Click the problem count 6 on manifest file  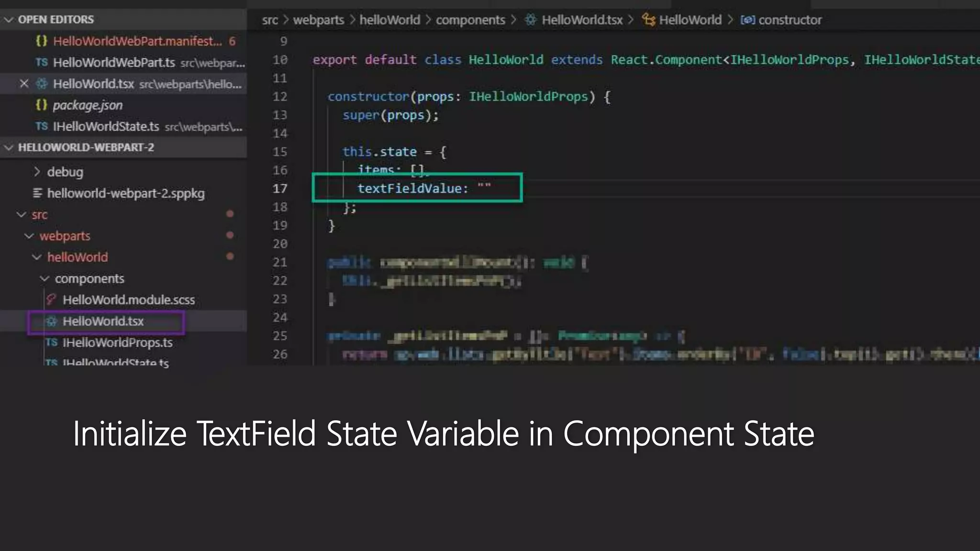tap(232, 41)
